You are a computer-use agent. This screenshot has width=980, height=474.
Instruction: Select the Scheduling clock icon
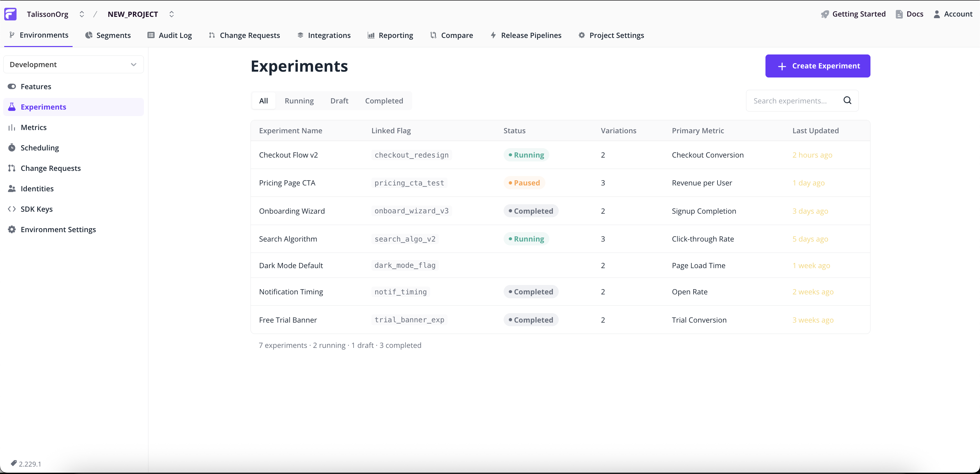[12, 148]
